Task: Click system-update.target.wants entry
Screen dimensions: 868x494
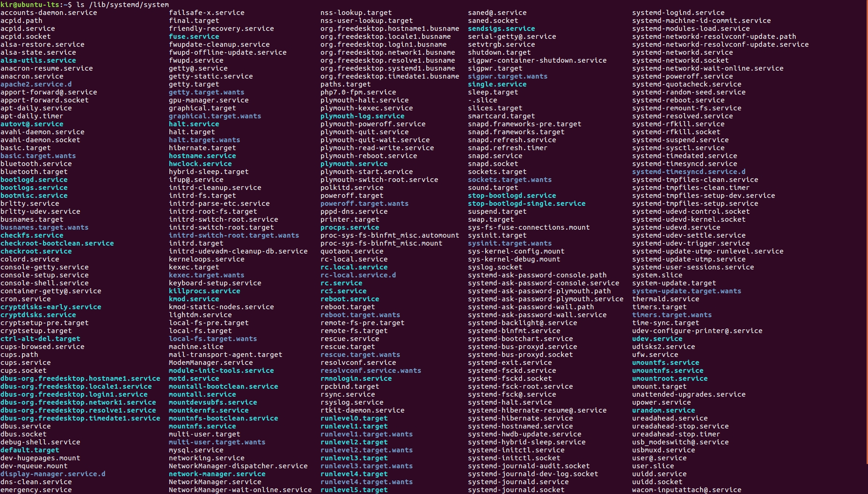Action: tap(687, 291)
